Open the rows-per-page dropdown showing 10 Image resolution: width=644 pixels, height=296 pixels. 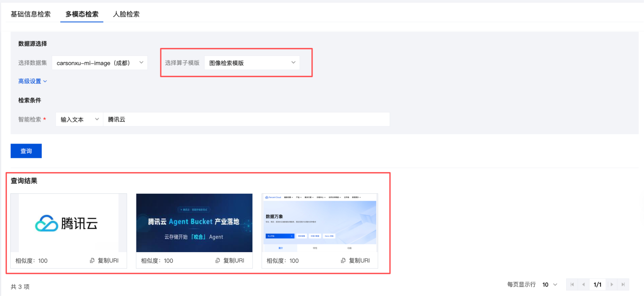point(550,285)
